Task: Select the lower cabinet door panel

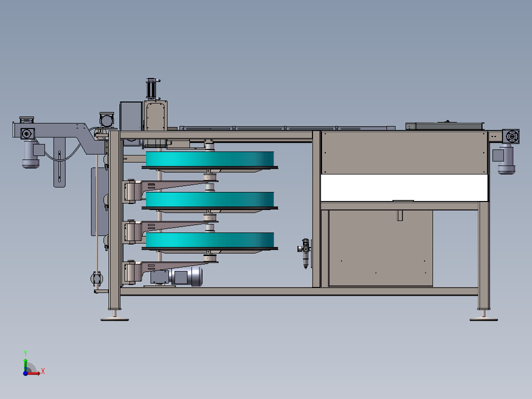Action: point(380,248)
